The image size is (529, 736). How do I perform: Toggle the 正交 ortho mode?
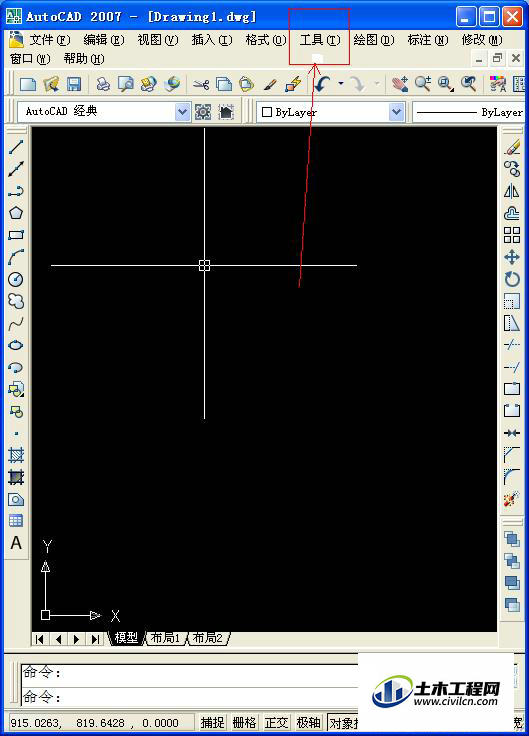click(x=276, y=722)
